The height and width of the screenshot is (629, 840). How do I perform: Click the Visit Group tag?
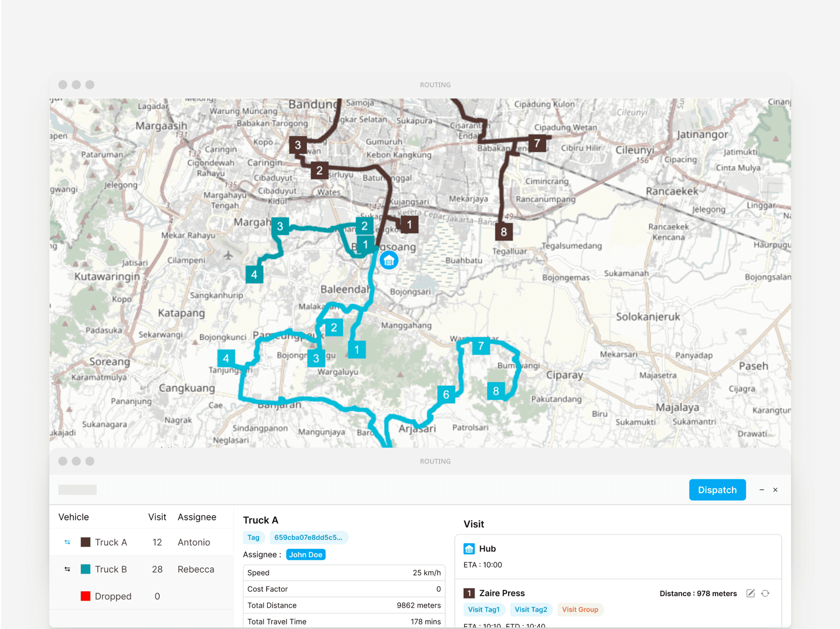pos(580,609)
